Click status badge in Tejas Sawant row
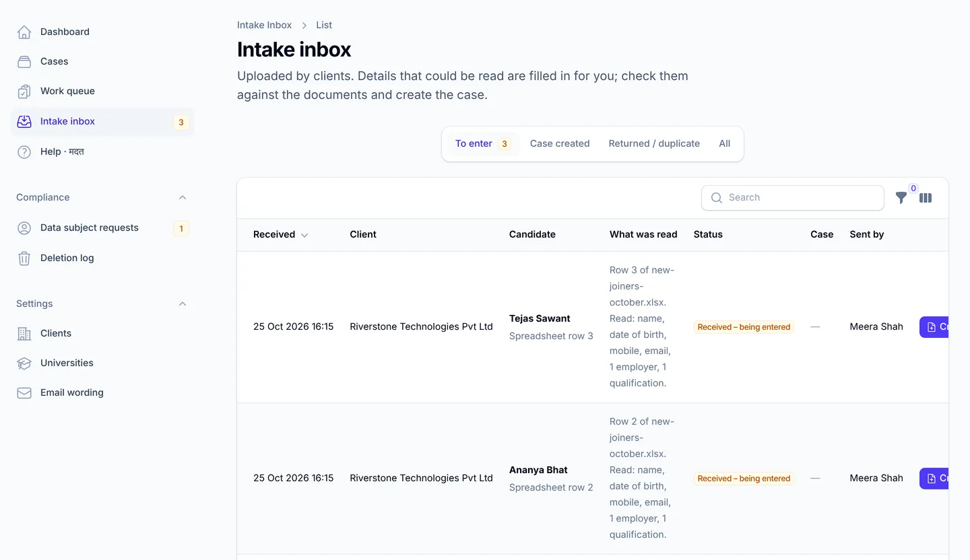970x560 pixels. [x=744, y=327]
